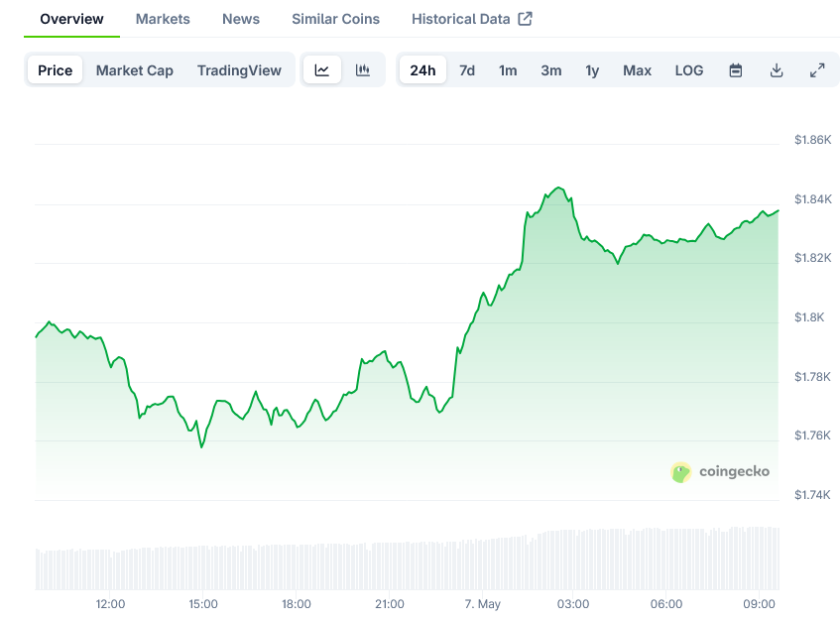
Task: Select the Price chart mode
Action: click(x=55, y=69)
